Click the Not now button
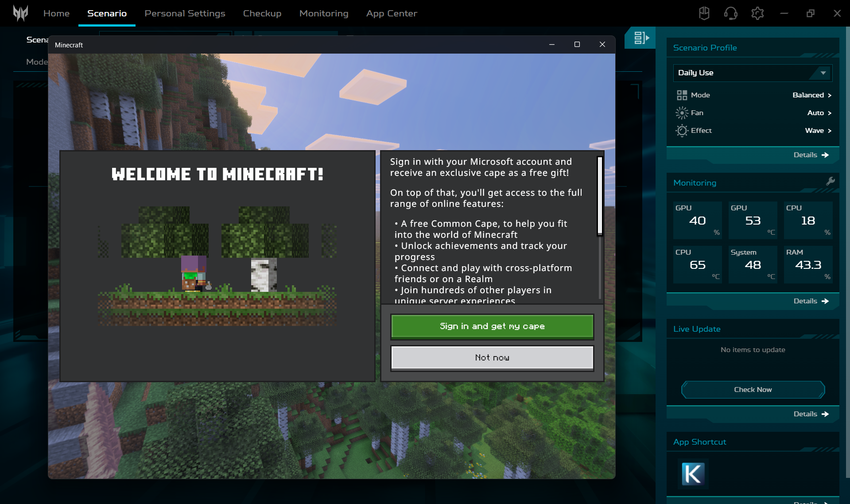Screen dimensions: 850x504 tap(492, 358)
